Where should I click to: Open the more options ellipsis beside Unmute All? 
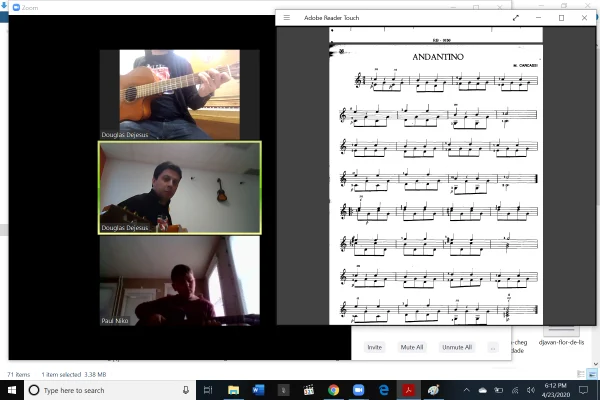coord(493,348)
